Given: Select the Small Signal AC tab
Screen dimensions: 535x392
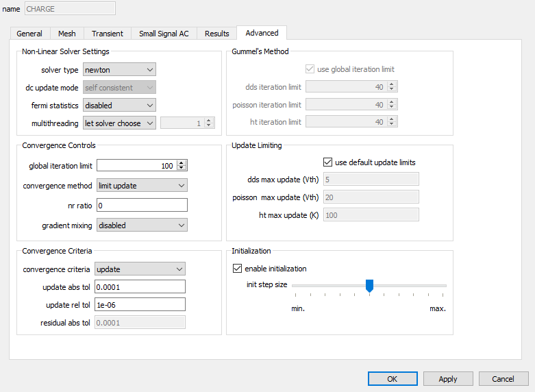Looking at the screenshot, I should [x=164, y=34].
